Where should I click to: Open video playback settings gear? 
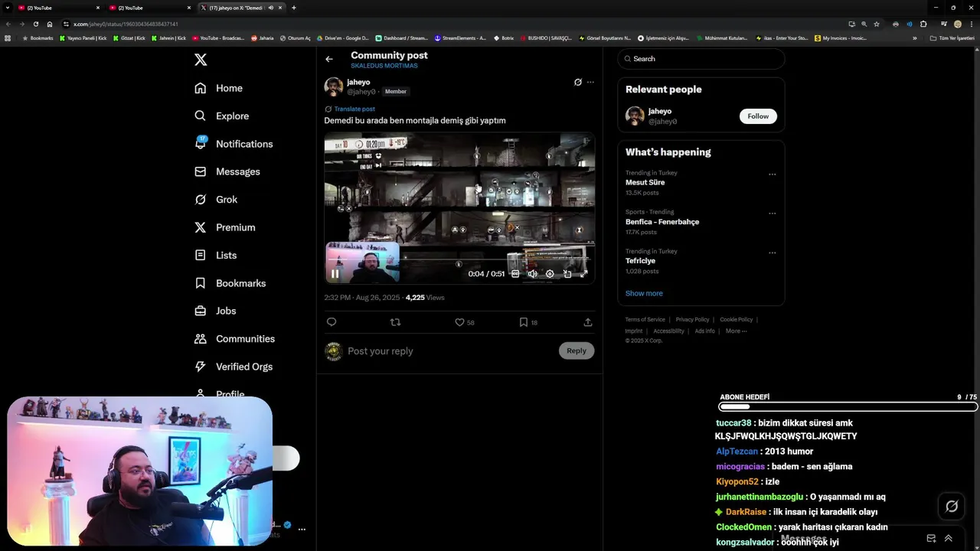pyautogui.click(x=550, y=273)
